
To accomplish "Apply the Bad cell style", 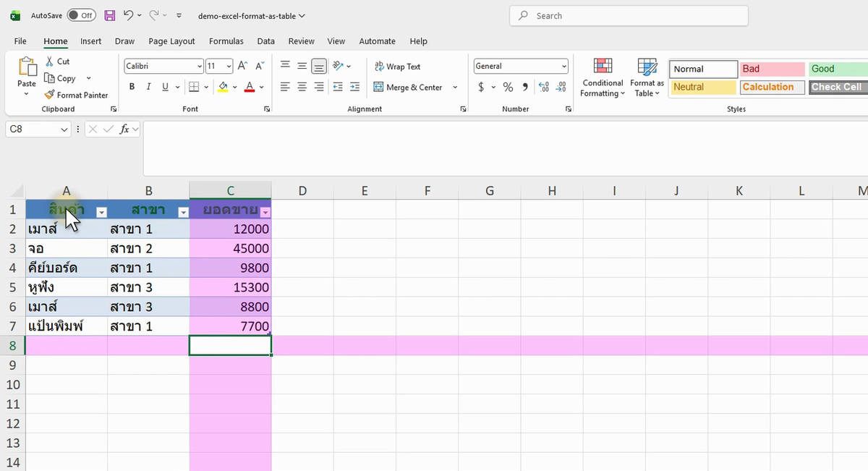I will coord(772,69).
